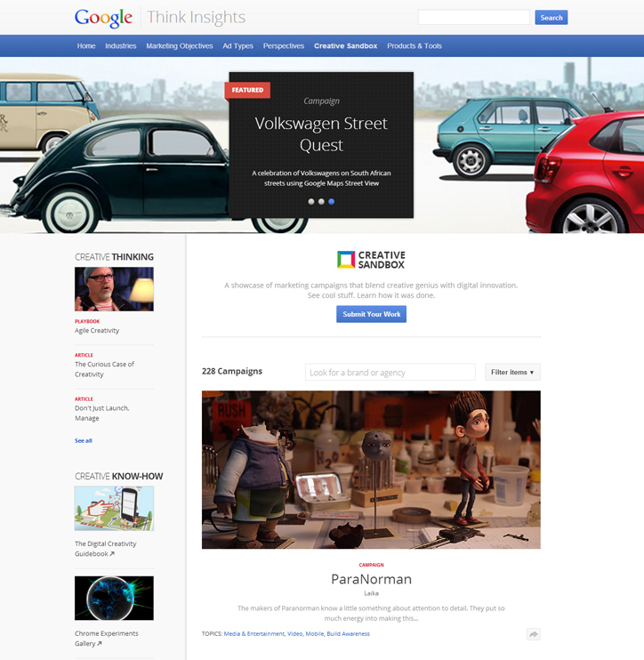Focus the top site search field
This screenshot has height=660, width=644.
473,17
